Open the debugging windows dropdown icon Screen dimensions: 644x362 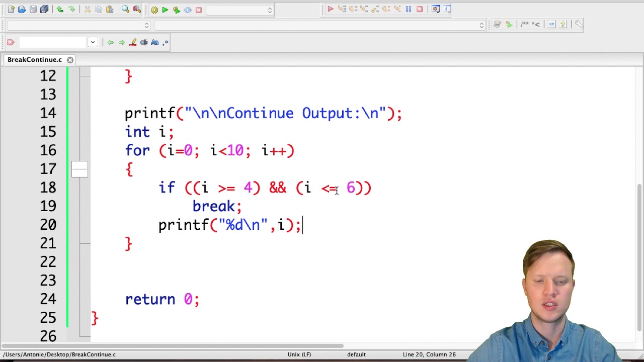436,9
